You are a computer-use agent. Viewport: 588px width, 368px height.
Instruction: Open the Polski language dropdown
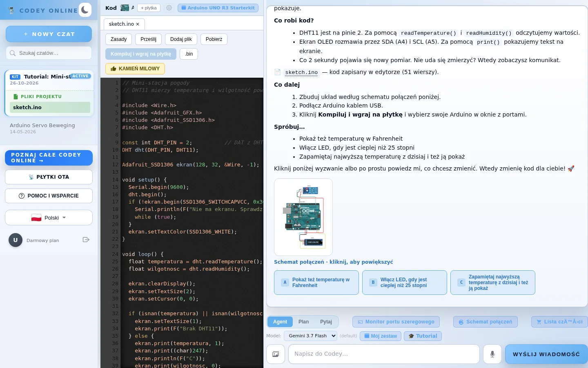[x=49, y=218]
